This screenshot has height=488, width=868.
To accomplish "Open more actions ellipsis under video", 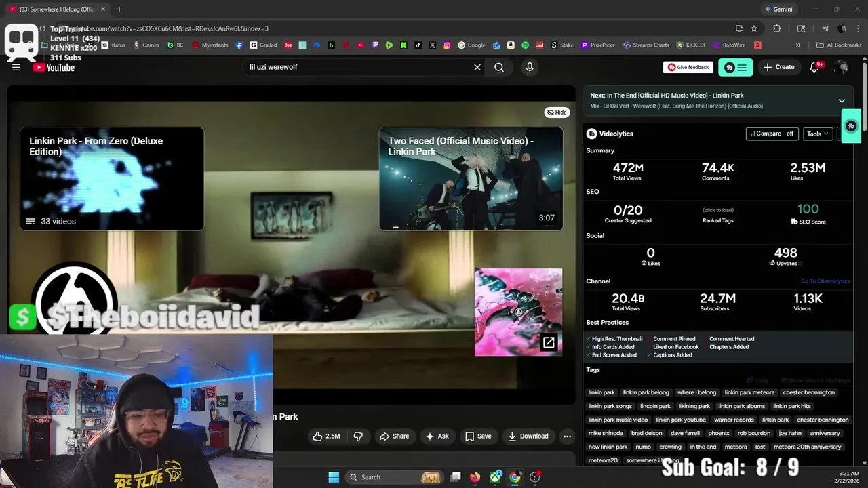I will pyautogui.click(x=568, y=436).
